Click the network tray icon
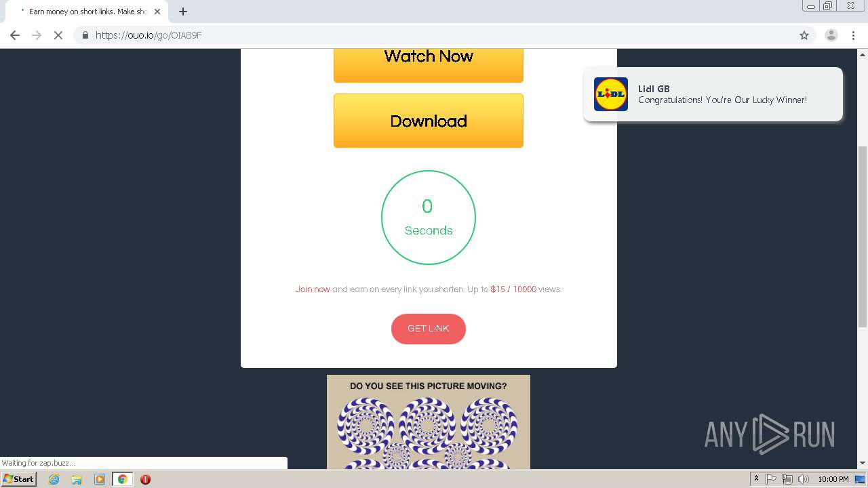868x488 pixels. coord(787,479)
